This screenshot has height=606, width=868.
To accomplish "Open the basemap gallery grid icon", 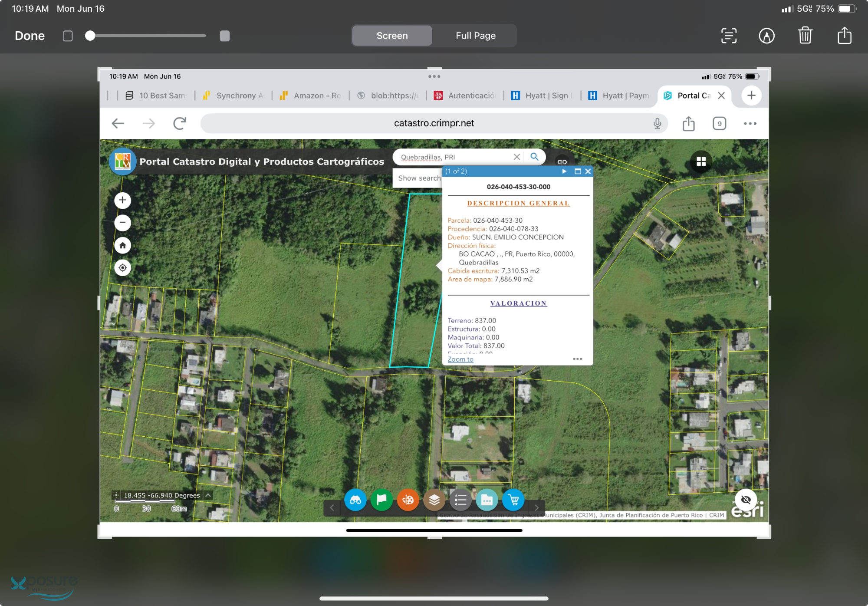I will click(x=701, y=161).
